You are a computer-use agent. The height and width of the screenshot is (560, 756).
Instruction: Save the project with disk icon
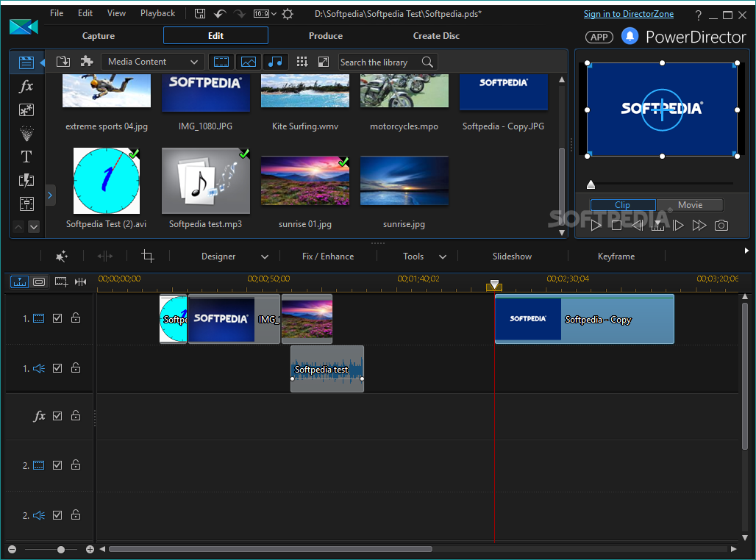pos(199,13)
